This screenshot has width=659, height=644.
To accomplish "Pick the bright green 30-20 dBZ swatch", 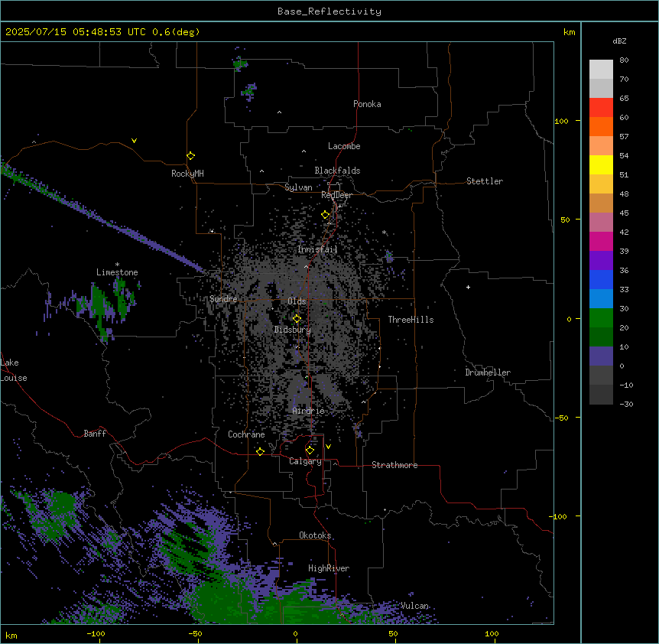I will pos(601,318).
